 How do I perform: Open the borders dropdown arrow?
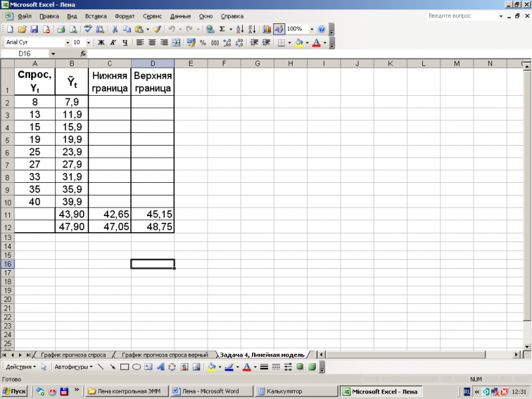click(x=289, y=43)
